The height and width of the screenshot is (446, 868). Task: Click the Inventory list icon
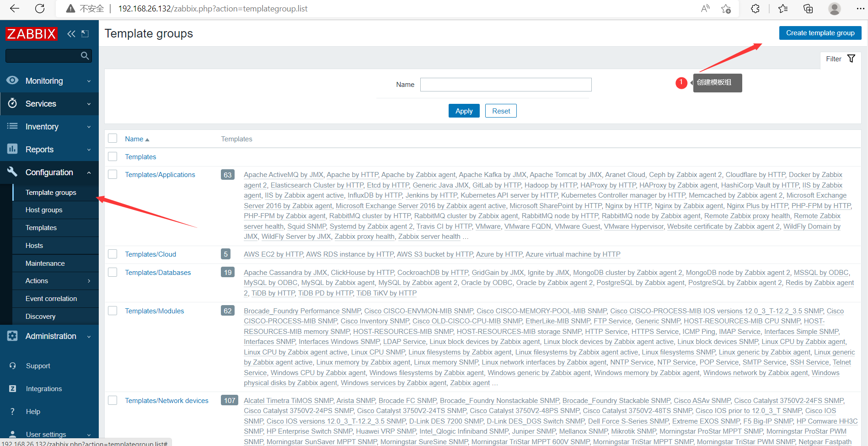point(12,126)
